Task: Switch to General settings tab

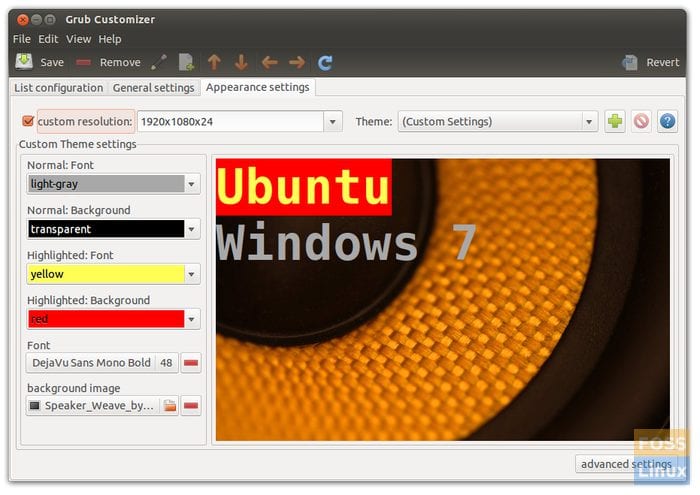Action: (154, 87)
